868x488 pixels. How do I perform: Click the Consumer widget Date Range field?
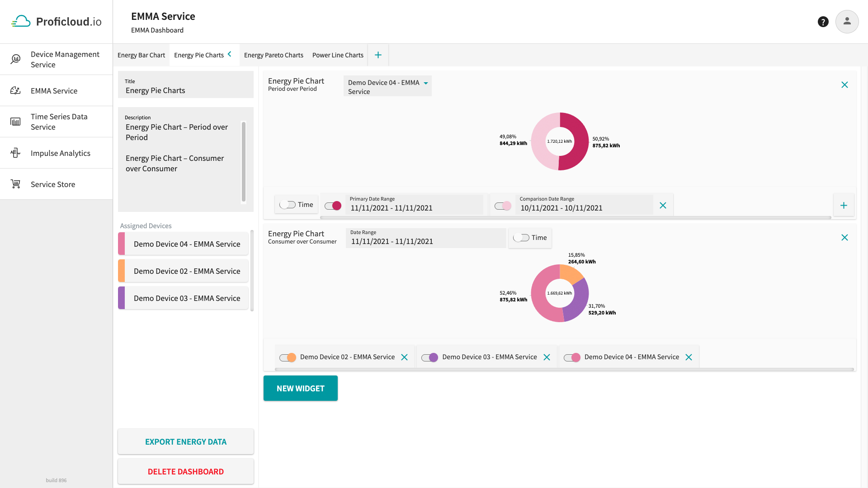tap(425, 238)
